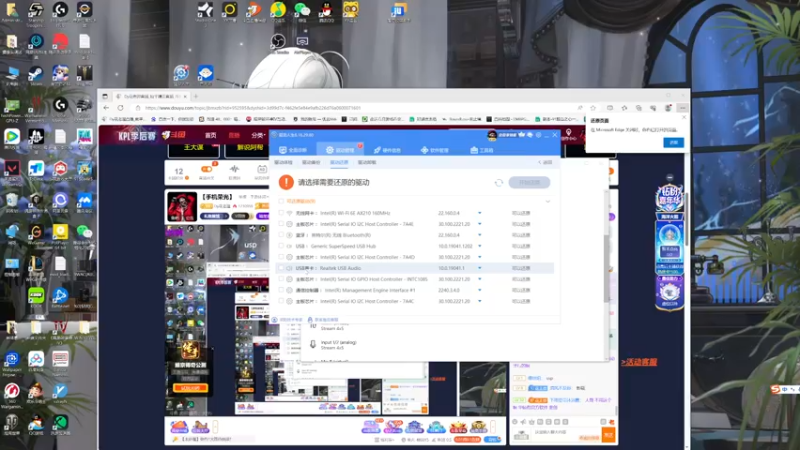Click the Bluetooth icon on the Bluetooth driver row

(x=289, y=235)
